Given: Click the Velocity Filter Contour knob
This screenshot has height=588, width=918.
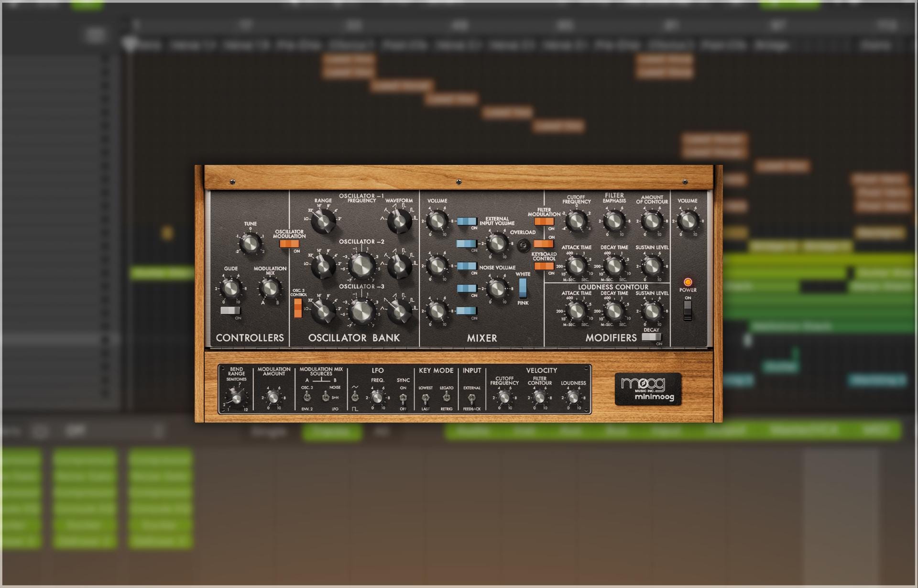Looking at the screenshot, I should (x=539, y=398).
